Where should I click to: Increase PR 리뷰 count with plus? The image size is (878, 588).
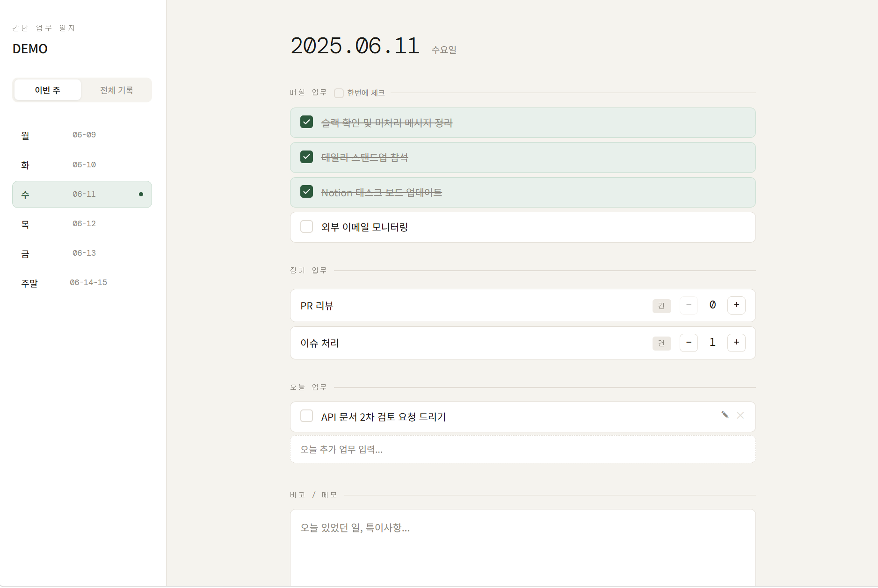click(x=736, y=305)
